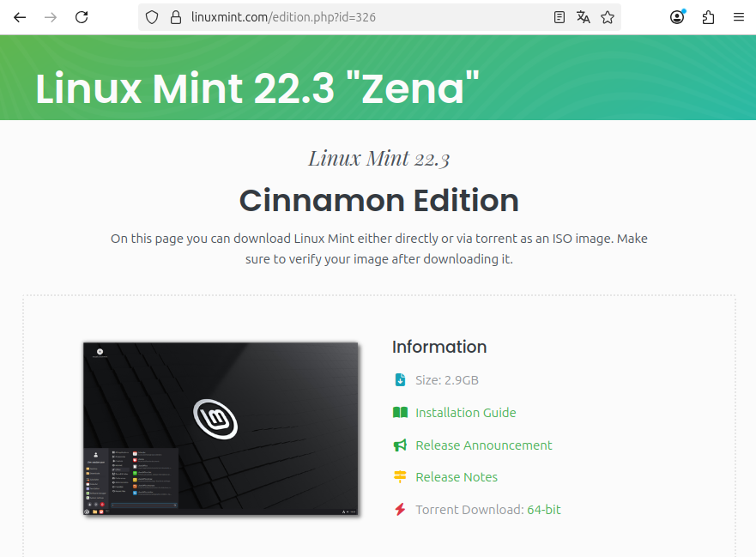Click the open book Installation Guide icon
Viewport: 756px width, 557px height.
(400, 412)
